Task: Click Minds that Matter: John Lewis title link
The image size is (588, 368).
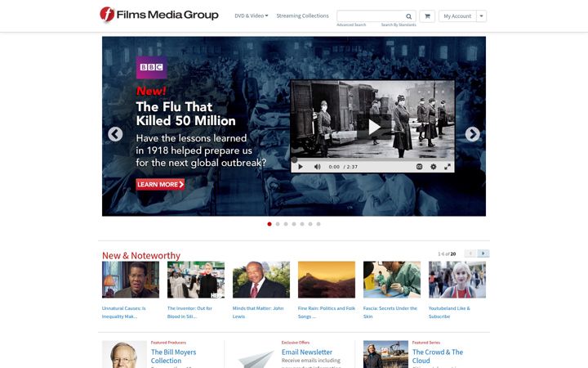Action: (258, 312)
